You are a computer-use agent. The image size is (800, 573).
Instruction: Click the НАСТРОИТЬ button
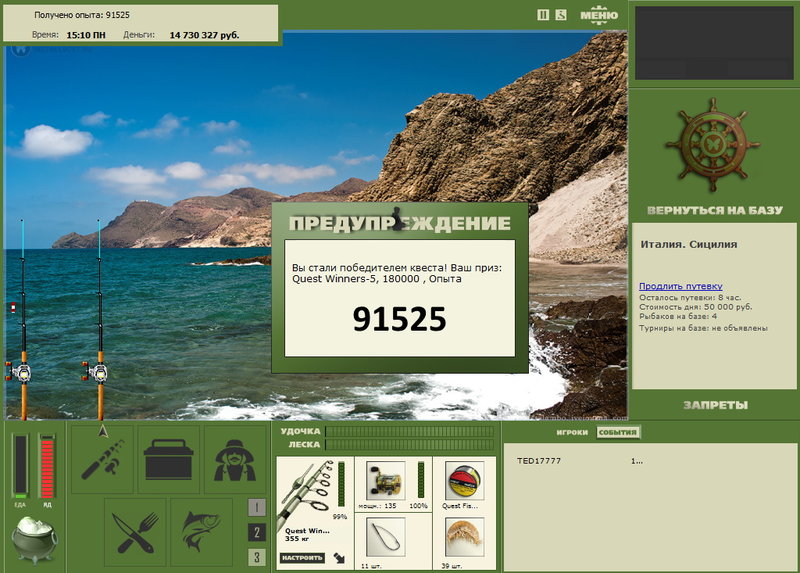click(302, 558)
